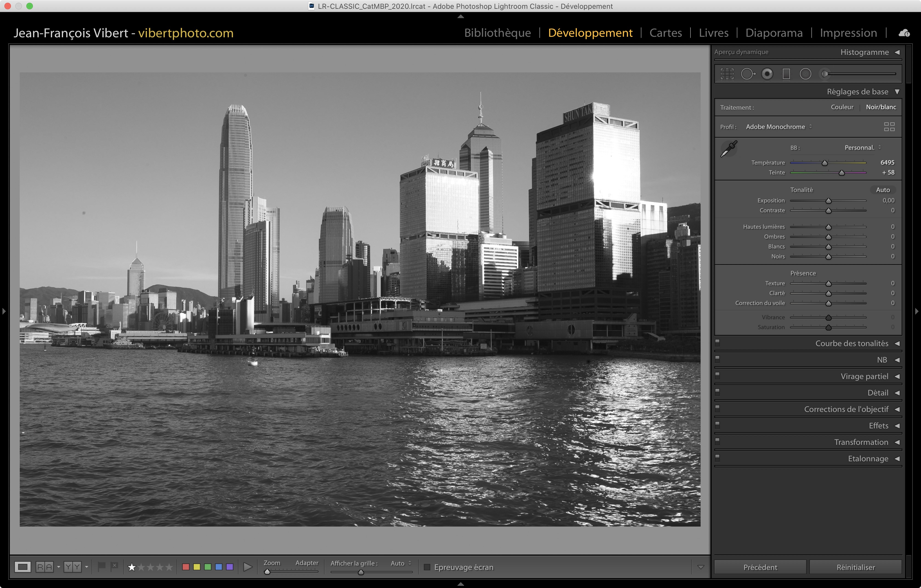Viewport: 921px width, 588px height.
Task: Click the cloud sync status icon
Action: pyautogui.click(x=904, y=33)
